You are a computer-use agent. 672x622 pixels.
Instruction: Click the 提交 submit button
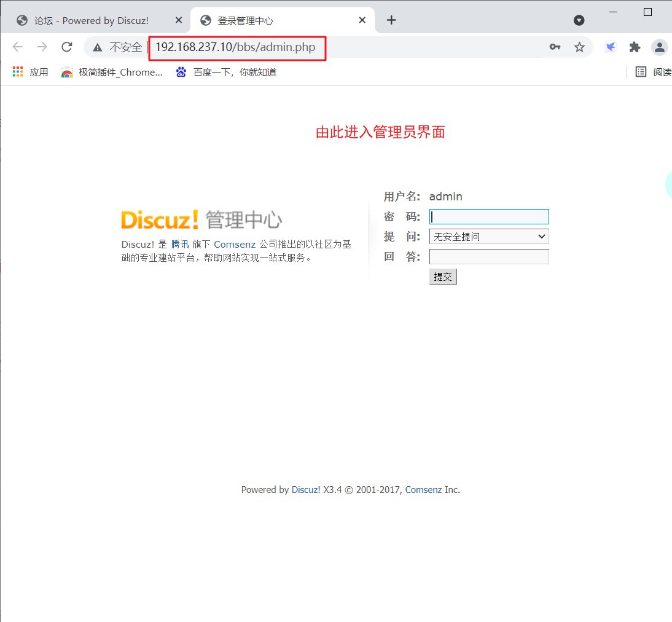pyautogui.click(x=443, y=277)
